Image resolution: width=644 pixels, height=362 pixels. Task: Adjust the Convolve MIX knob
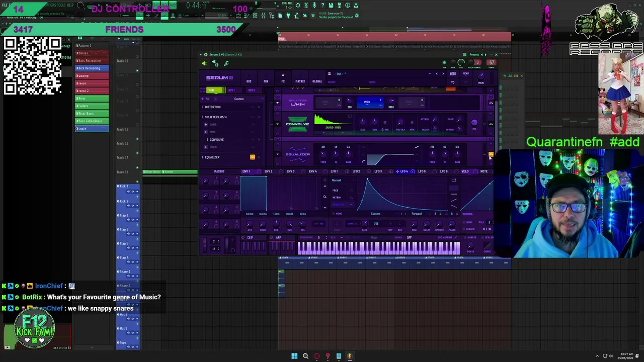coord(474,123)
